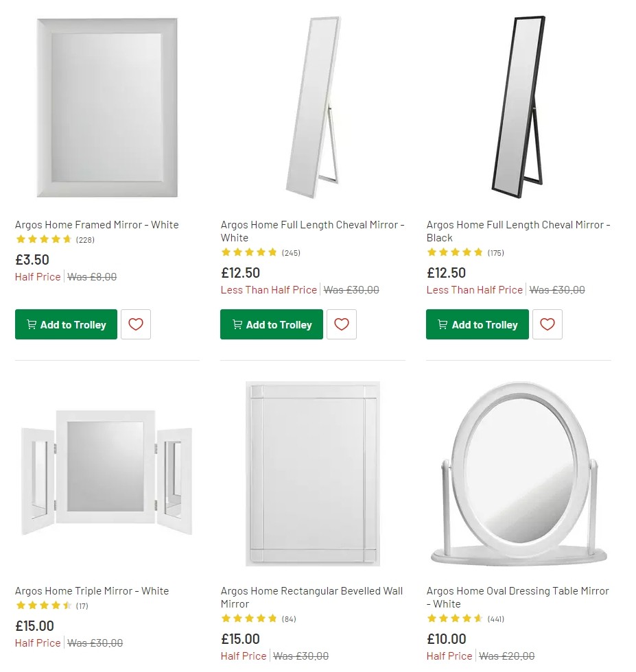The width and height of the screenshot is (636, 672).
Task: Add the White Full Length Cheval Mirror to trolley
Action: (x=271, y=324)
